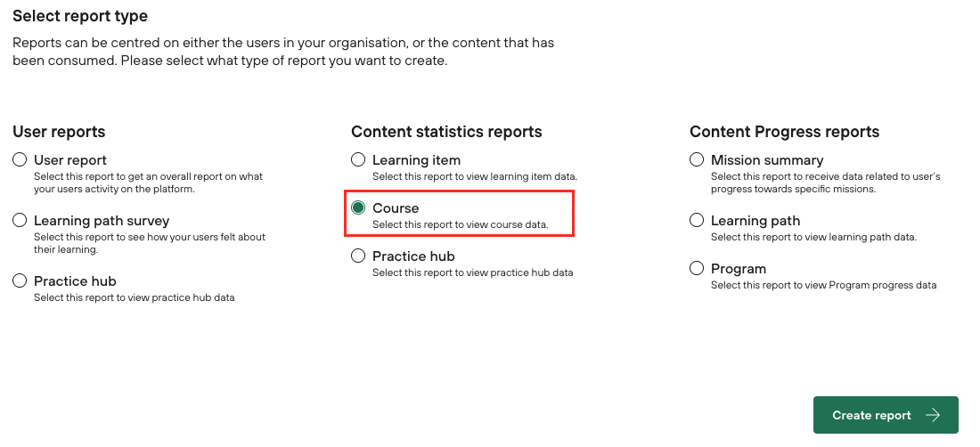Screen dimensions: 980x447
Task: Select the Learning item radio button
Action: pyautogui.click(x=358, y=160)
